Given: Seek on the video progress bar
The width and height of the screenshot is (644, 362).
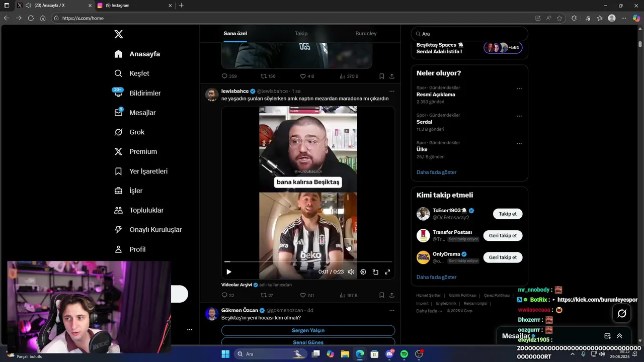Looking at the screenshot, I should point(308,262).
